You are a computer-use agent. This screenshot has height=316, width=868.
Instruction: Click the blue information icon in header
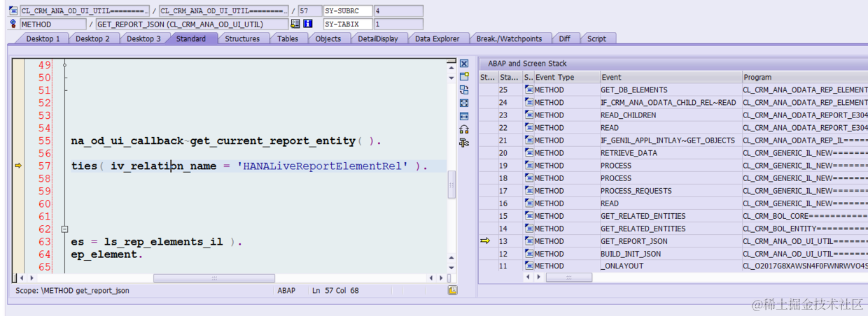tap(307, 24)
